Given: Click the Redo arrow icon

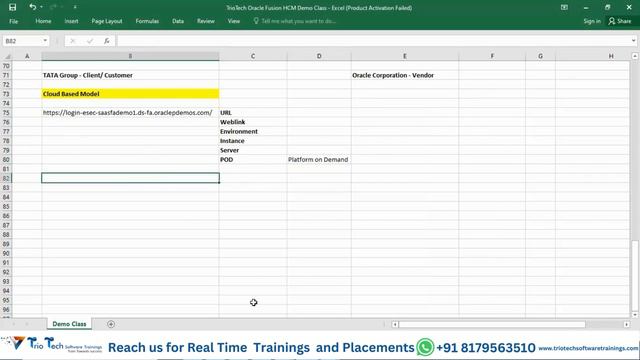Looking at the screenshot, I should [53, 7].
